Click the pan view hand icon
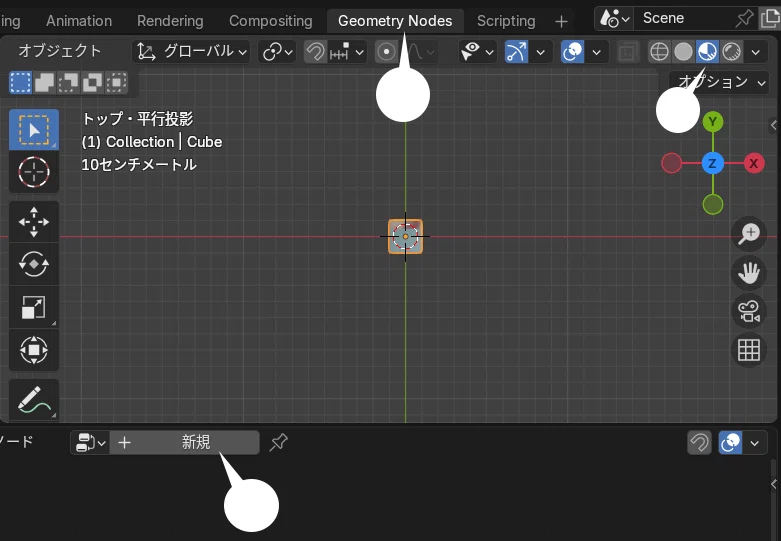The width and height of the screenshot is (781, 541). 749,272
